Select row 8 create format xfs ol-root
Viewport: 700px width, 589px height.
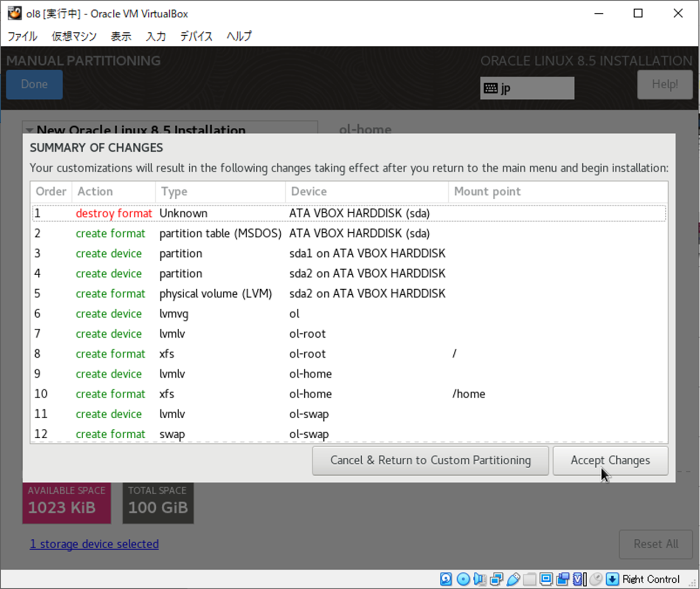[x=349, y=354]
